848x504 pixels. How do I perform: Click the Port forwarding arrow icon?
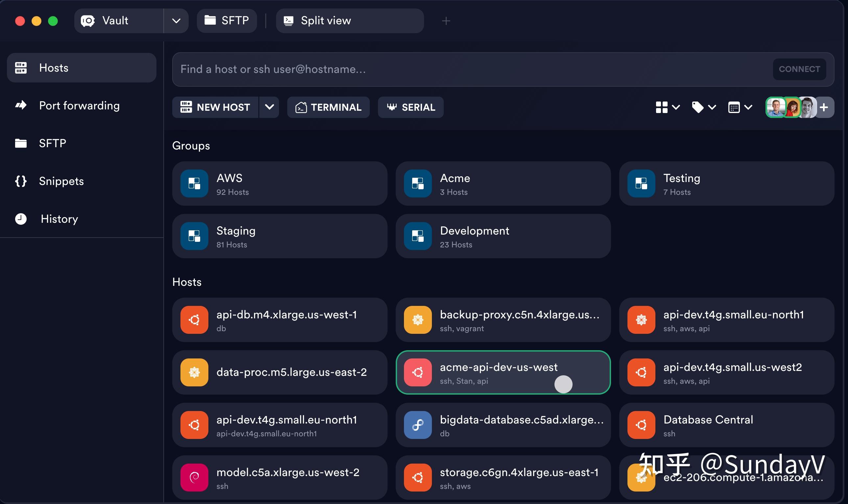click(x=21, y=105)
